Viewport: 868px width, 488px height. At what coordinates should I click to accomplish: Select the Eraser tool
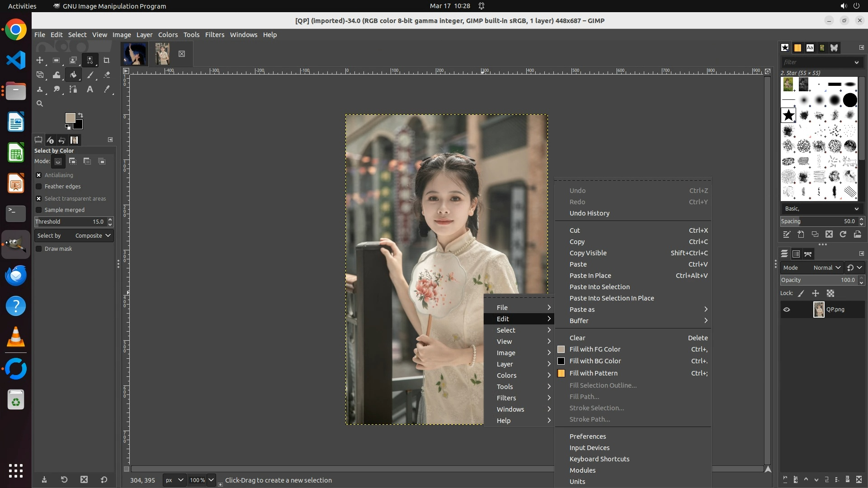click(107, 75)
